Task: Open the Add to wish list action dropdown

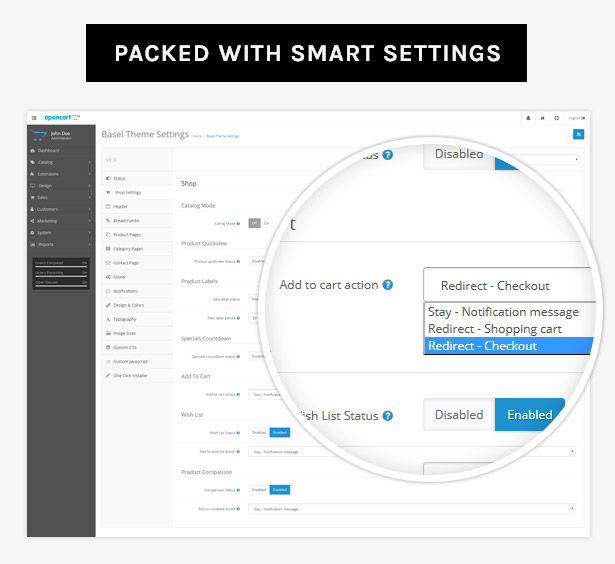Action: 412,451
